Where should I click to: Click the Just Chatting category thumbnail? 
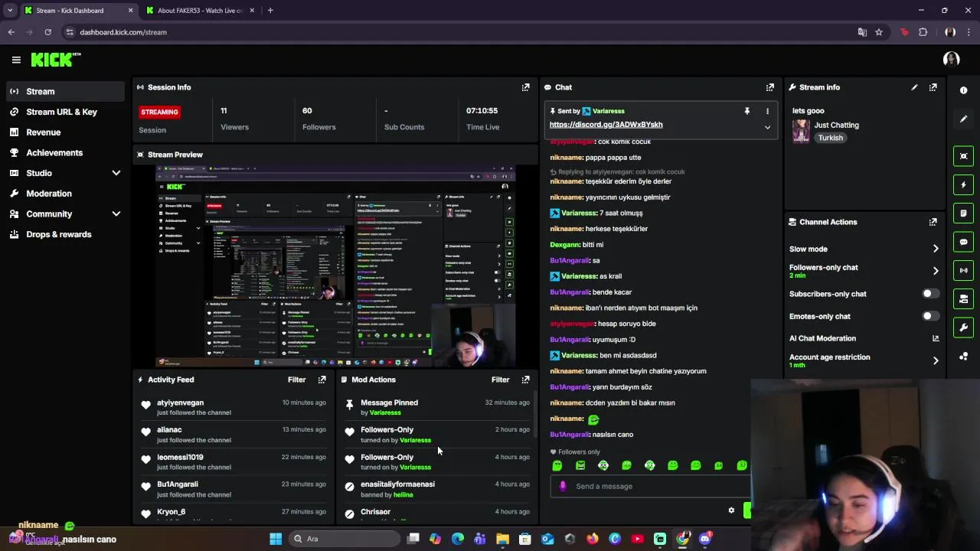coord(801,131)
